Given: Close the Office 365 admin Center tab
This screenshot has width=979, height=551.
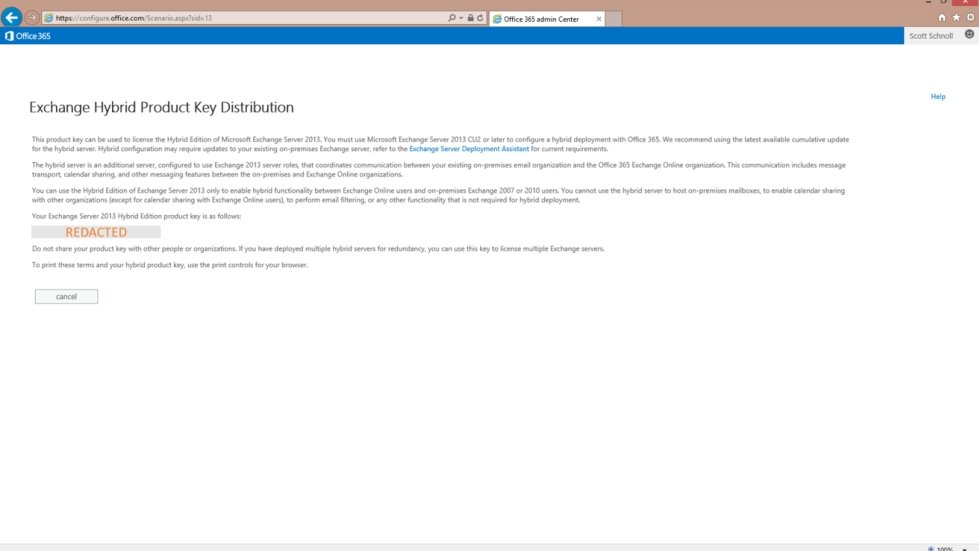Looking at the screenshot, I should (x=599, y=19).
